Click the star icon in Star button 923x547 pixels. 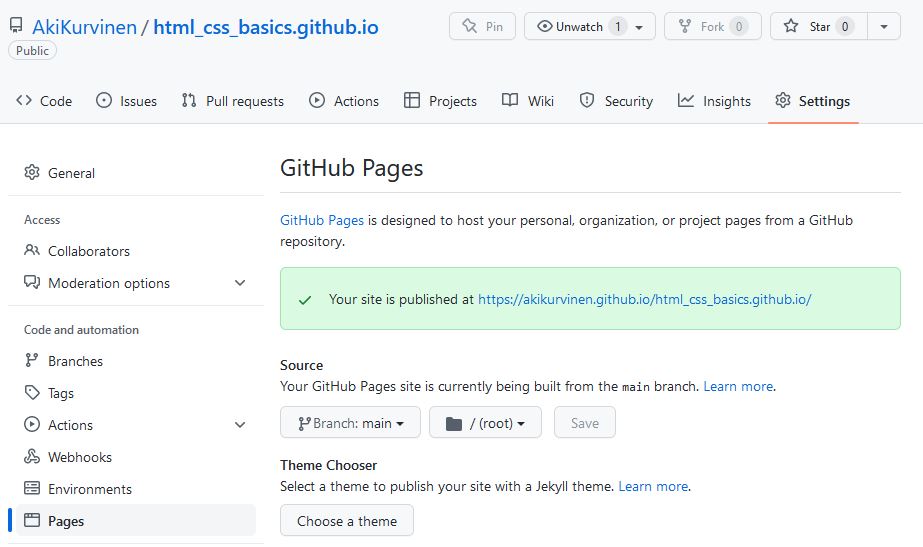tap(791, 26)
